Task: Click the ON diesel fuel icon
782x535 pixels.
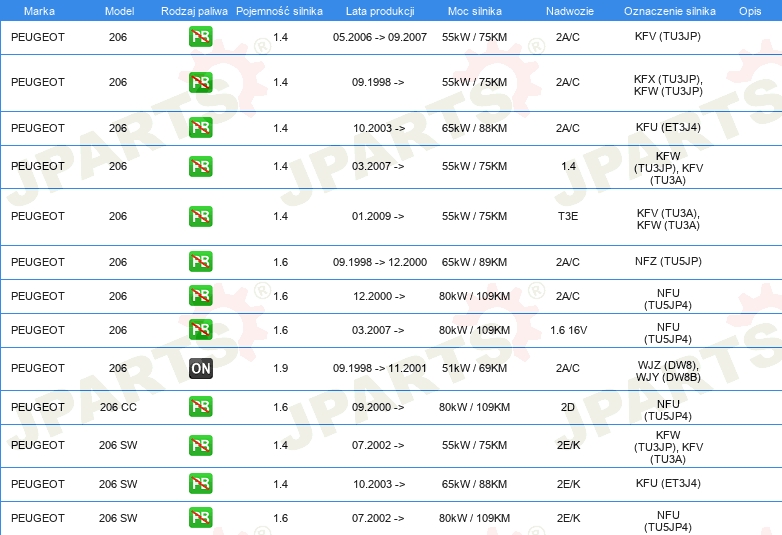Action: 200,368
